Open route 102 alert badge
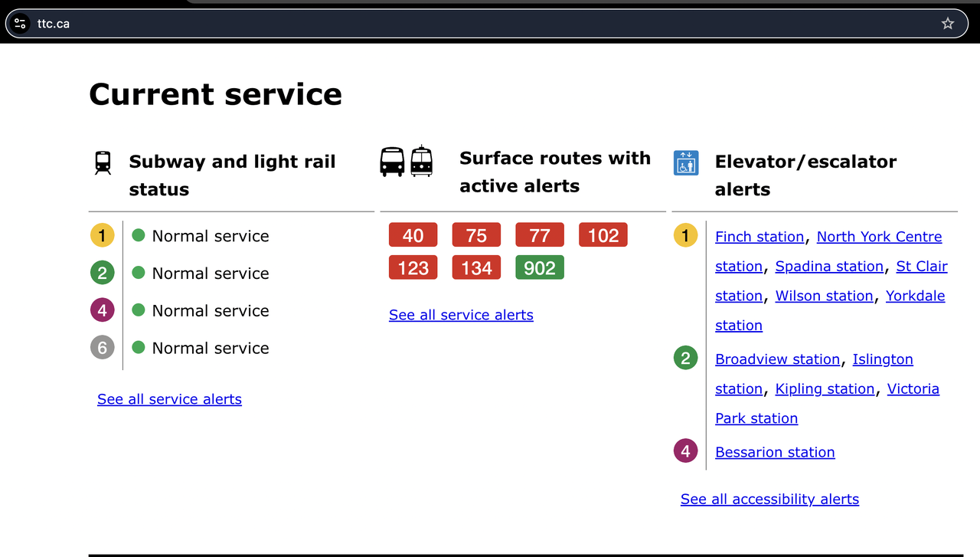Image resolution: width=980 pixels, height=557 pixels. click(603, 235)
